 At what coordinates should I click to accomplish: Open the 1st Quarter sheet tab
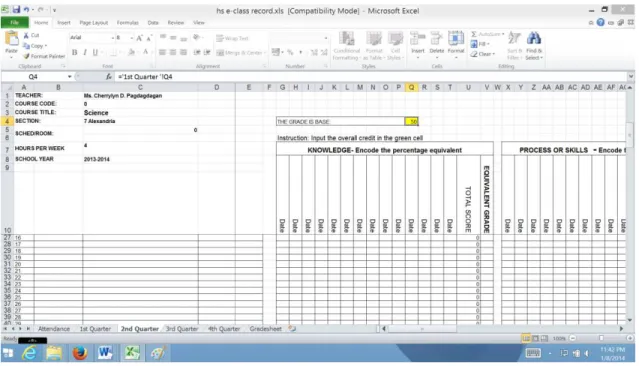coord(95,329)
